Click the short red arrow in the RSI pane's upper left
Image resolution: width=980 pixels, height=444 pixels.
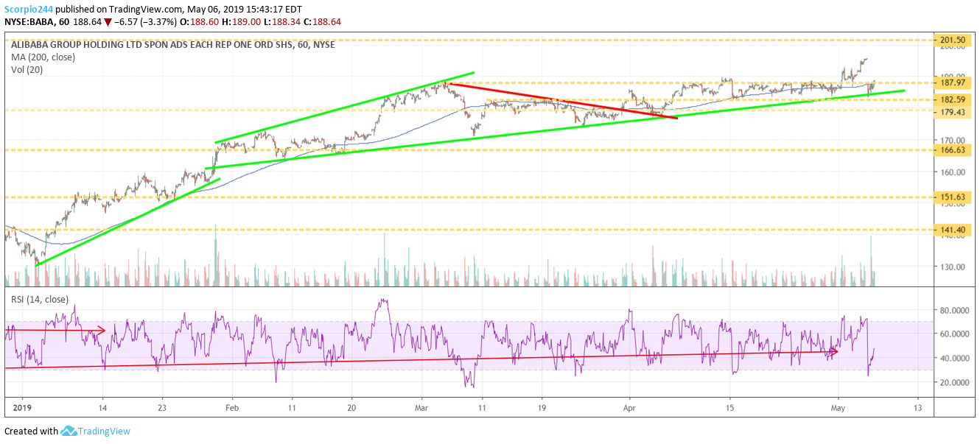coord(56,330)
